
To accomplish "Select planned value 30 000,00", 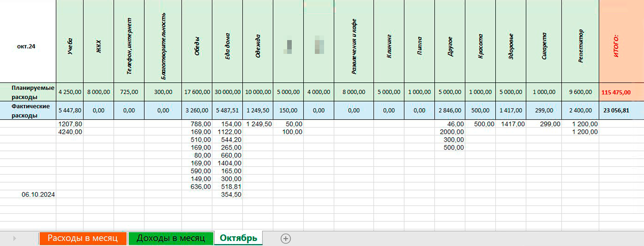I will 227,92.
